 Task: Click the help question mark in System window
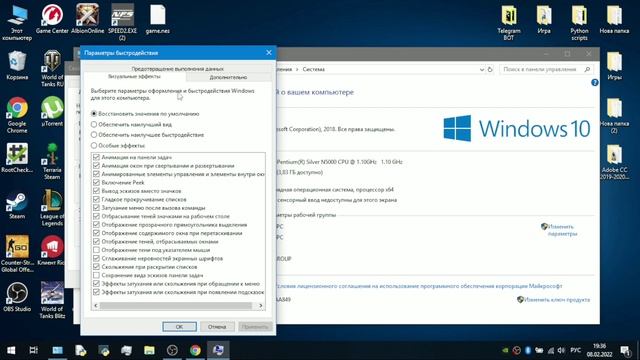click(594, 82)
